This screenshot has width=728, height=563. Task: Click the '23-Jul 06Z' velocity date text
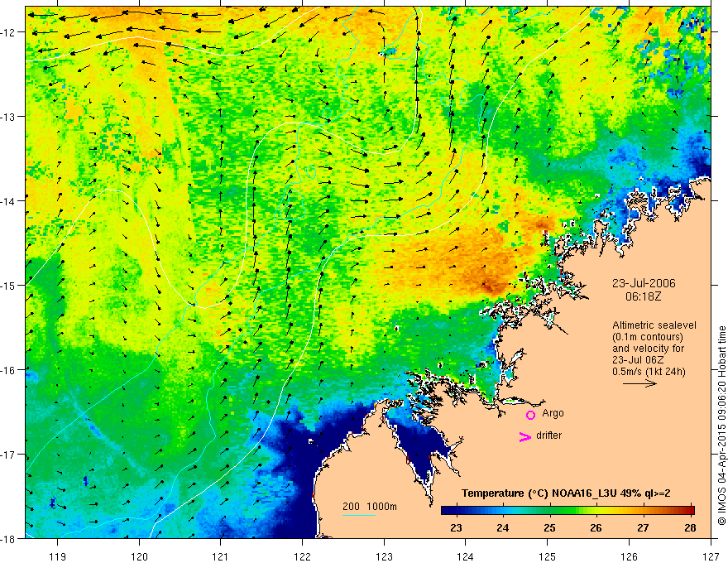pyautogui.click(x=638, y=360)
